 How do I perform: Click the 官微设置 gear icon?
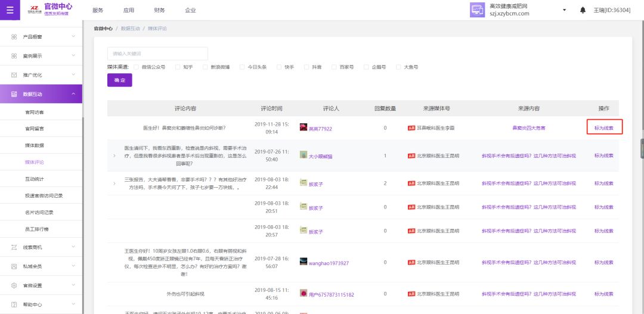pos(14,285)
